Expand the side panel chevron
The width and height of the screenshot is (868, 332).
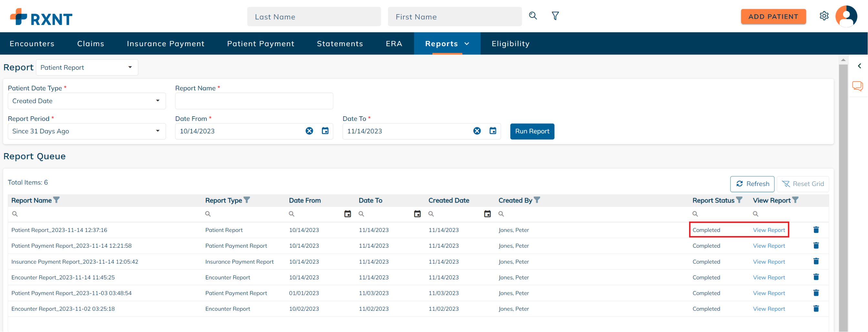(x=859, y=66)
